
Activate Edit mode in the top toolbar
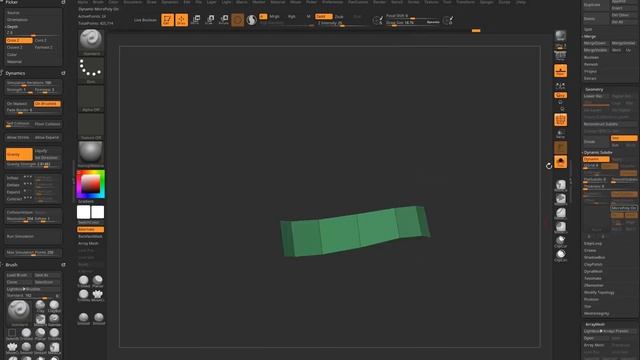[x=167, y=20]
